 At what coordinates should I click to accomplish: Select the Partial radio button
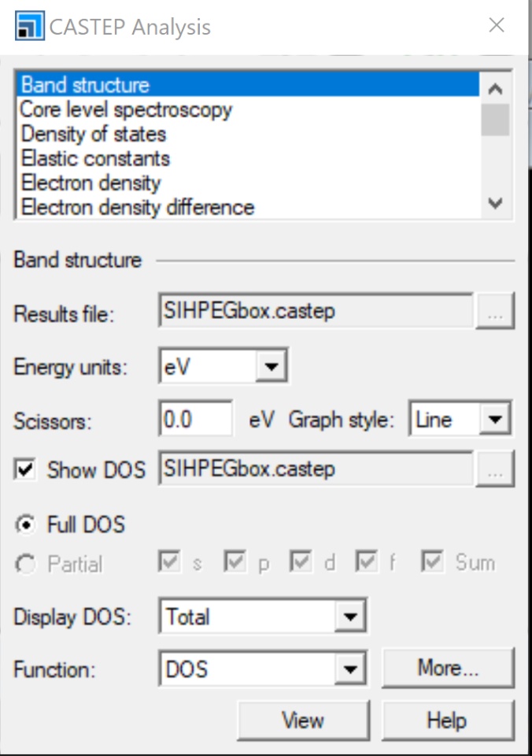pos(25,564)
